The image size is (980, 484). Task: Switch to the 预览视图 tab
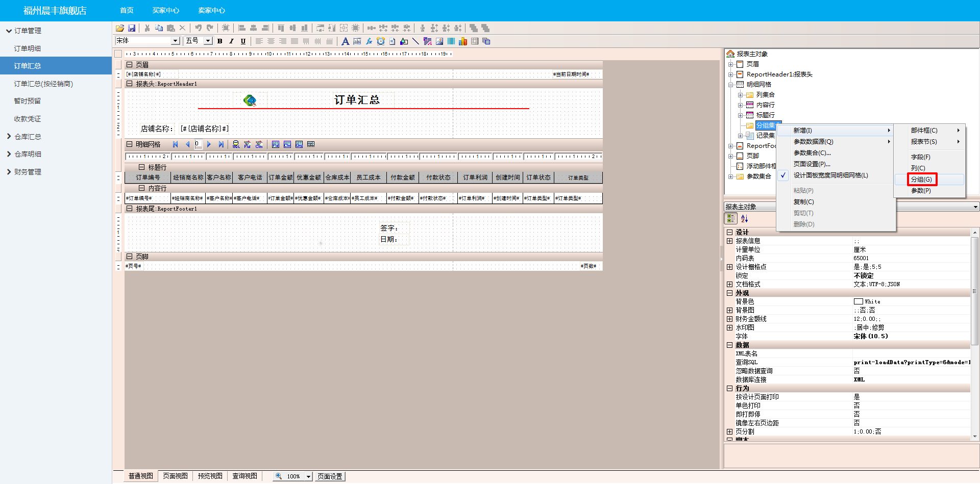tap(210, 476)
